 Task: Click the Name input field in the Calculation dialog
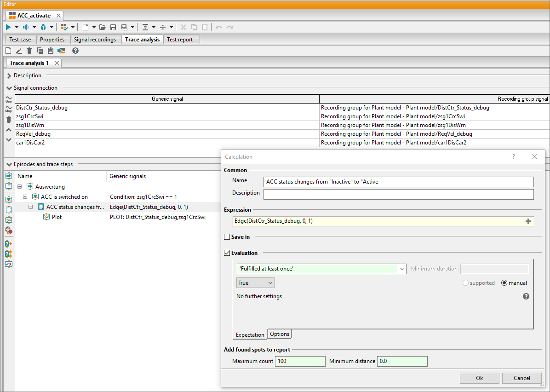click(x=398, y=182)
